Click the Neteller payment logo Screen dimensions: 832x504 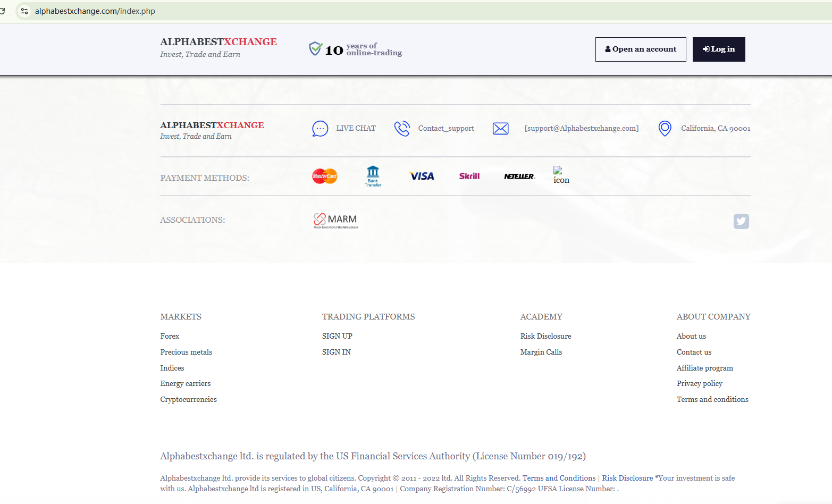pos(519,176)
